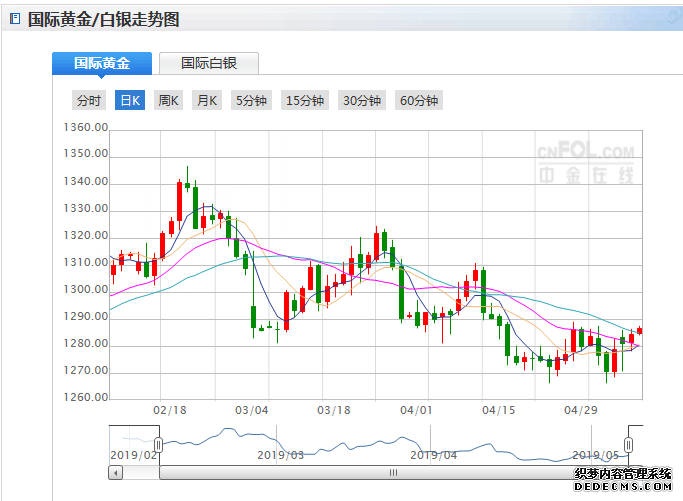Click the 2019/04 navigator label
This screenshot has height=501, width=683.
tap(433, 455)
